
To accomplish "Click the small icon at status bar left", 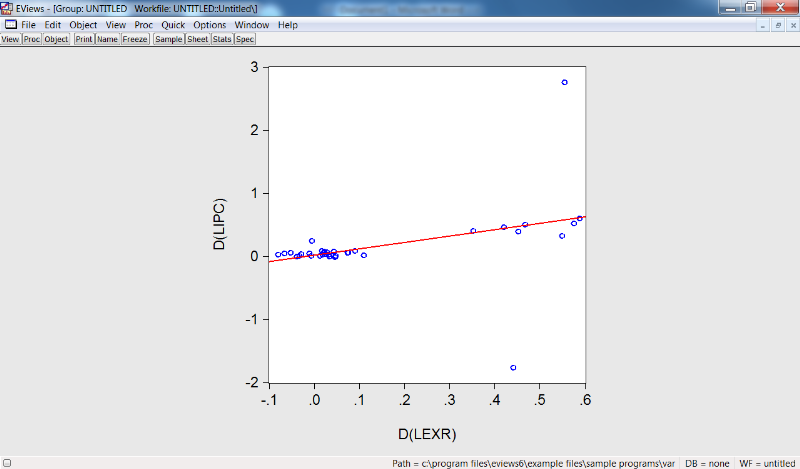I will pos(7,463).
